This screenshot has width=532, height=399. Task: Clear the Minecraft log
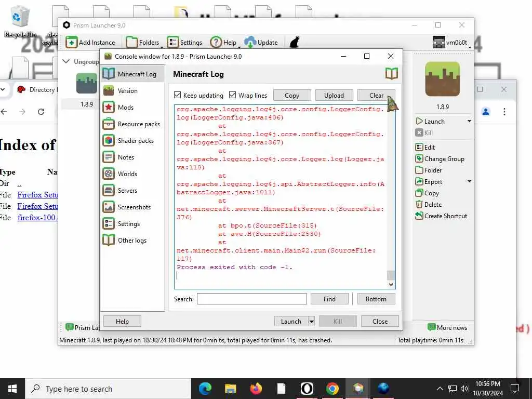tap(376, 96)
